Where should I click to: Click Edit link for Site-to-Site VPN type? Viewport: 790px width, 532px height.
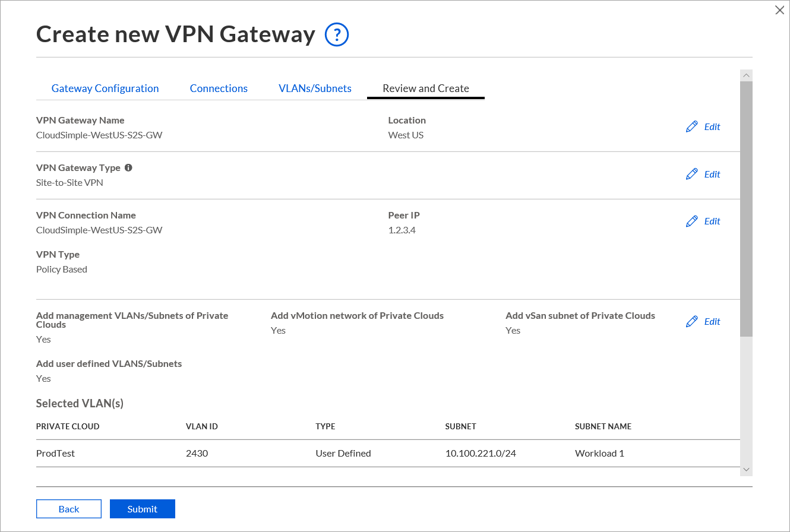[712, 174]
